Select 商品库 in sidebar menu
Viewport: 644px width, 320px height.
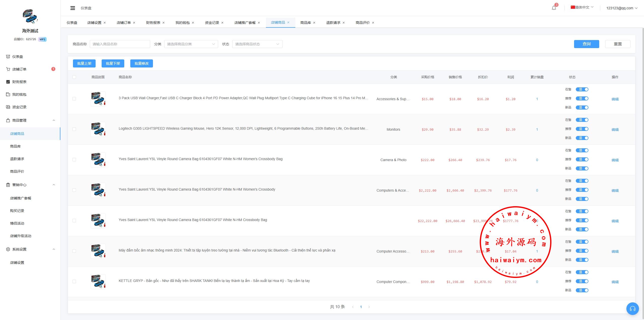(x=15, y=146)
